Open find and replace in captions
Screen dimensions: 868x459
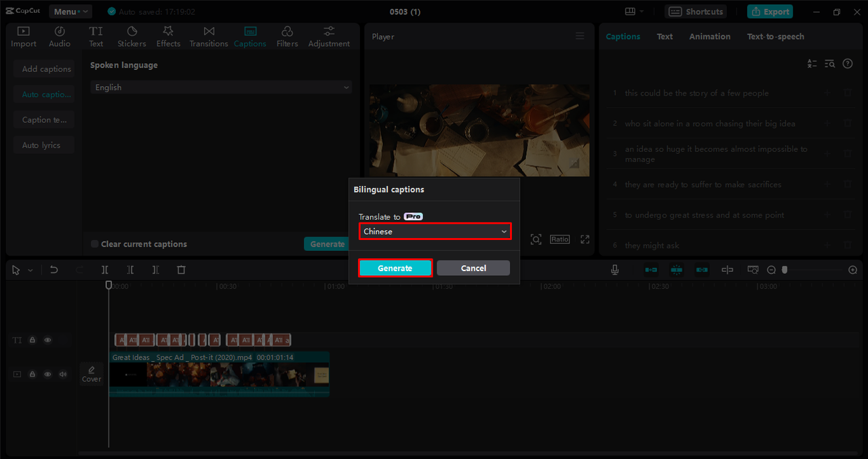[x=830, y=64]
